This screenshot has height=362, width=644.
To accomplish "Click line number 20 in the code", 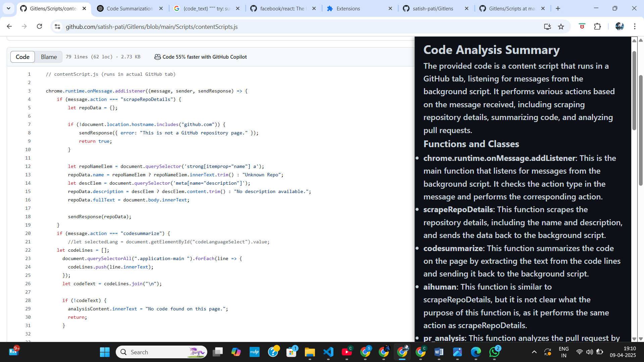I will (x=28, y=233).
